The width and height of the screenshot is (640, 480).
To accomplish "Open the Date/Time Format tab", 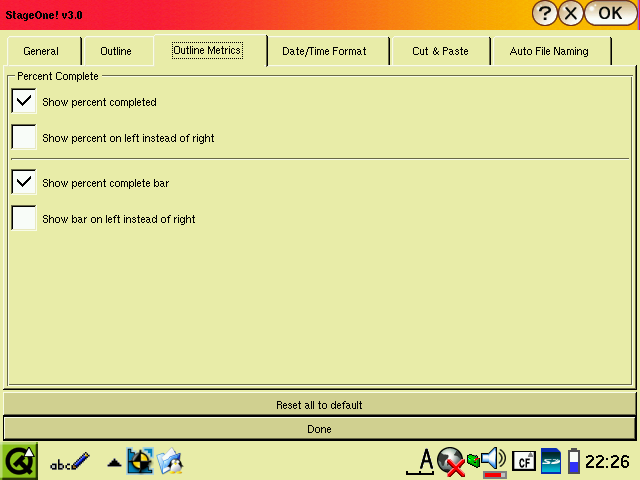I will [328, 51].
